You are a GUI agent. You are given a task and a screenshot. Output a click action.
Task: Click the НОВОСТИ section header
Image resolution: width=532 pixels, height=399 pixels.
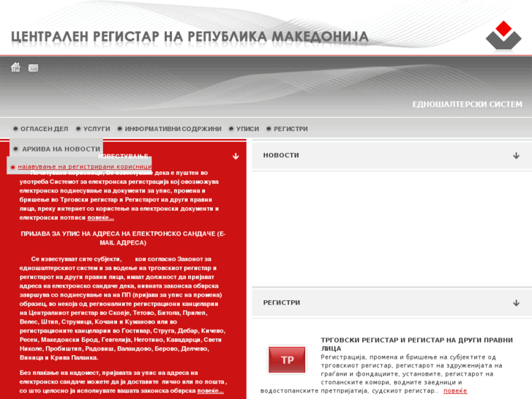pyautogui.click(x=281, y=155)
